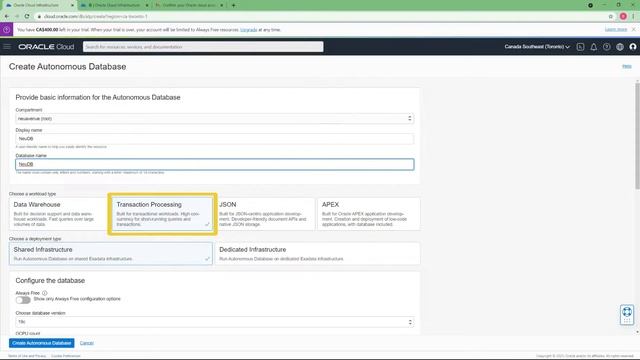The image size is (640, 360).
Task: Click the Always Free info icon
Action: tap(44, 293)
